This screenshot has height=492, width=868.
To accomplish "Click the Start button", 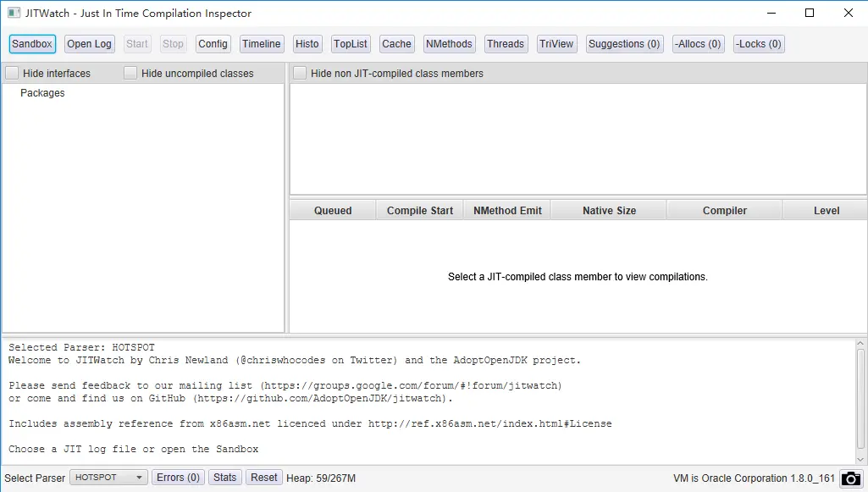I will [x=136, y=44].
